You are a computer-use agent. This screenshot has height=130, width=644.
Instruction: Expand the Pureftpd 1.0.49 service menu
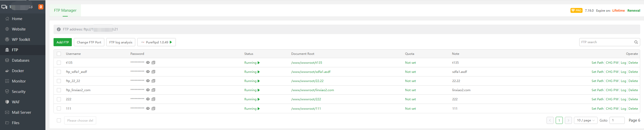click(x=157, y=42)
